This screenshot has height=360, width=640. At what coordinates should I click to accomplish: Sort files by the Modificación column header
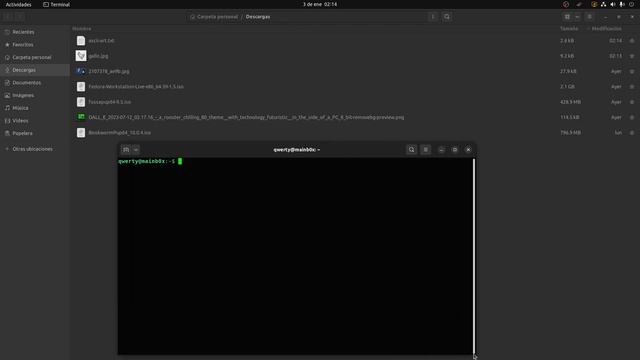click(607, 29)
